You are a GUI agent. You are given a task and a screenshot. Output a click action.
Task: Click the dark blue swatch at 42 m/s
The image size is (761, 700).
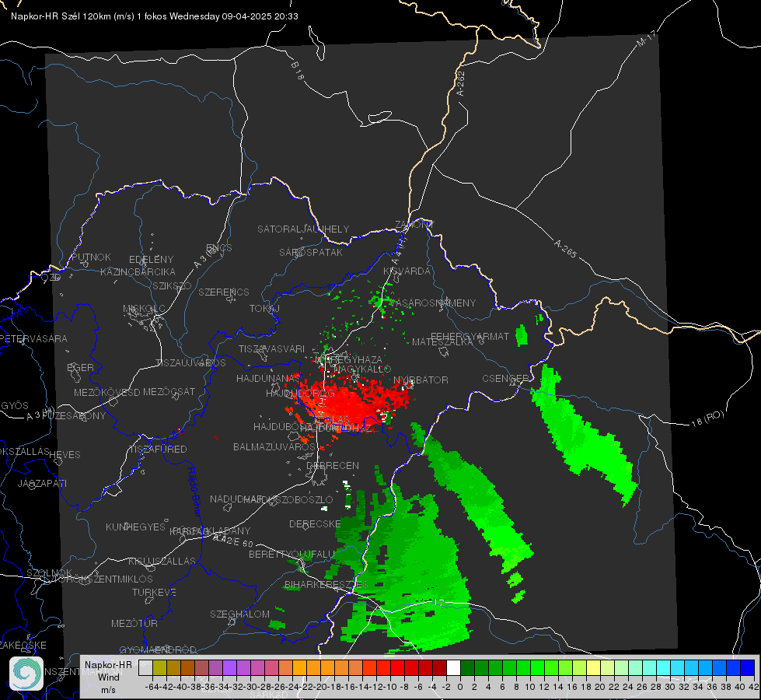click(748, 668)
